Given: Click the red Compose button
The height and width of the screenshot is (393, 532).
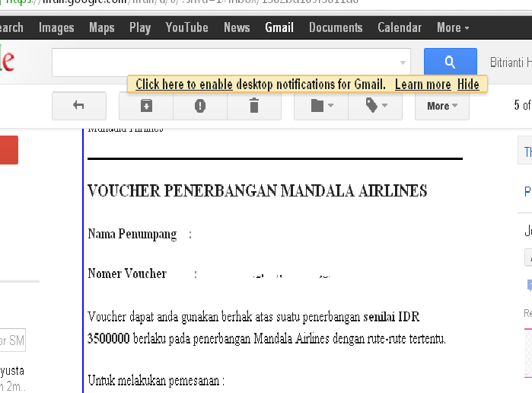Looking at the screenshot, I should point(9,150).
